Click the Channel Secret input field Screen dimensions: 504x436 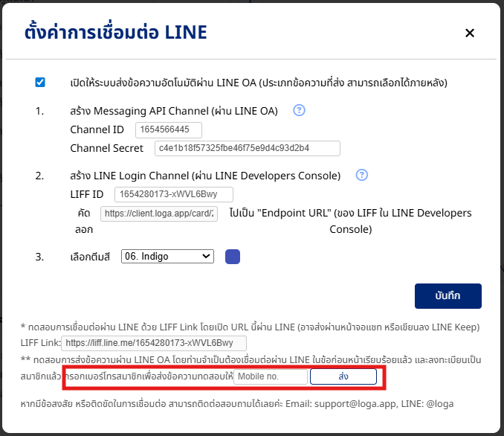coord(248,148)
